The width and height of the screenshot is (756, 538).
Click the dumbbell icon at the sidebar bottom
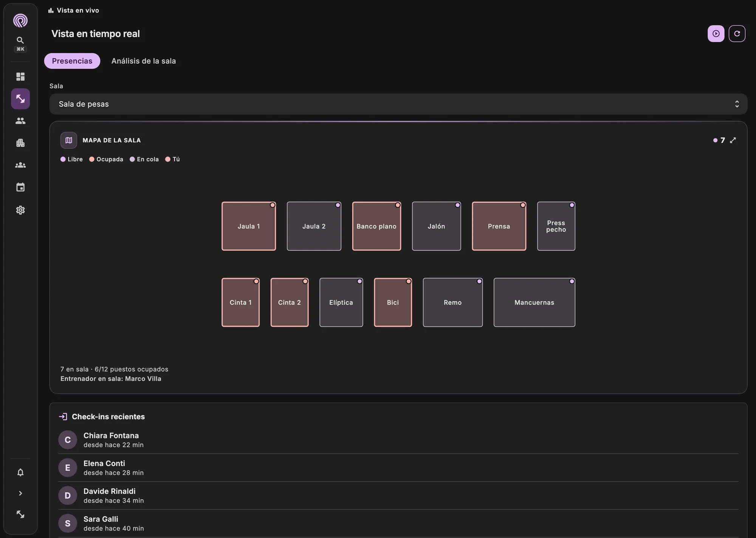tap(20, 514)
